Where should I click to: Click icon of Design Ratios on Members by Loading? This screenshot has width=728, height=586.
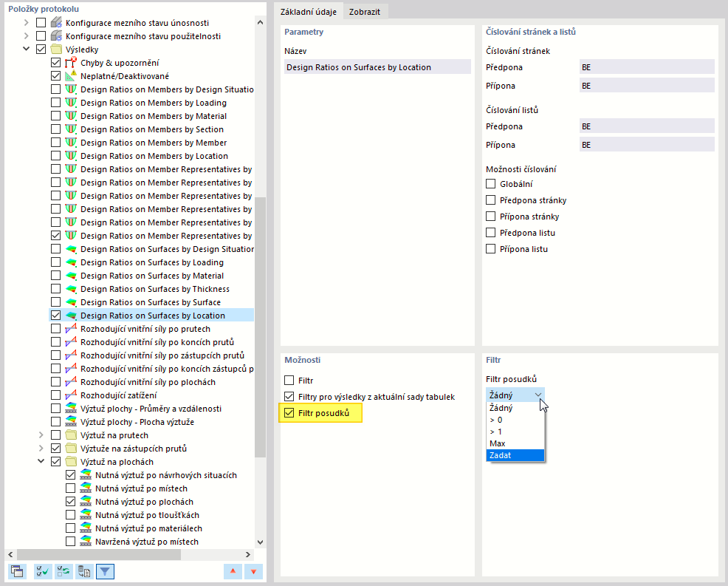point(71,102)
